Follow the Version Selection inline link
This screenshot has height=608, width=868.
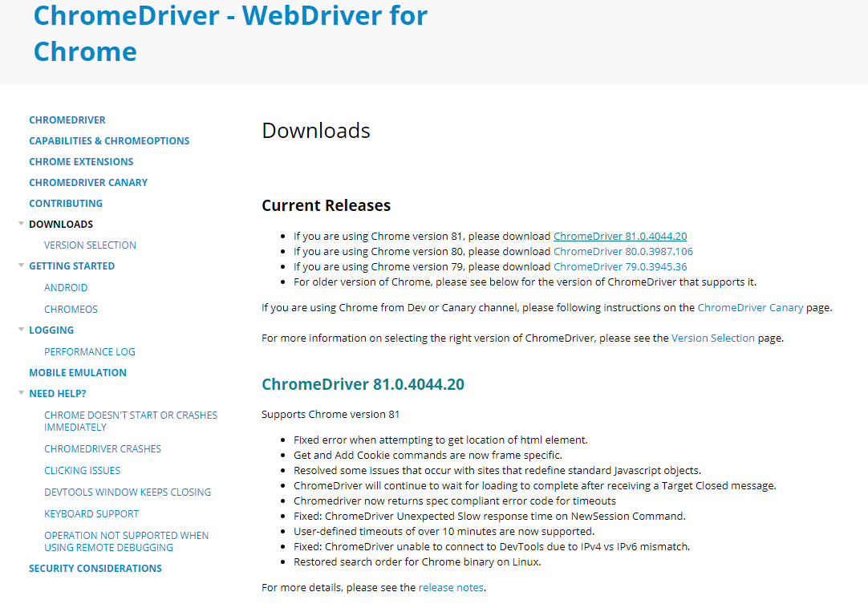(713, 338)
